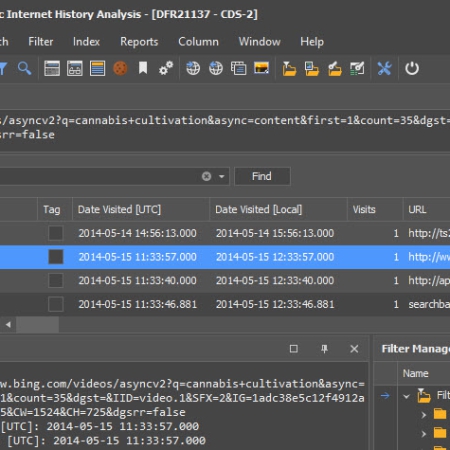Screen dimensions: 450x450
Task: Click the first table view toolbar icon
Action: (x=52, y=69)
